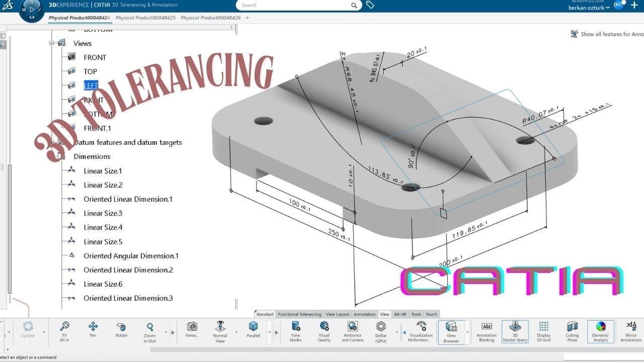Screen dimensions: 644x362
Task: Open Ambience and Camera
Action: [x=353, y=332]
